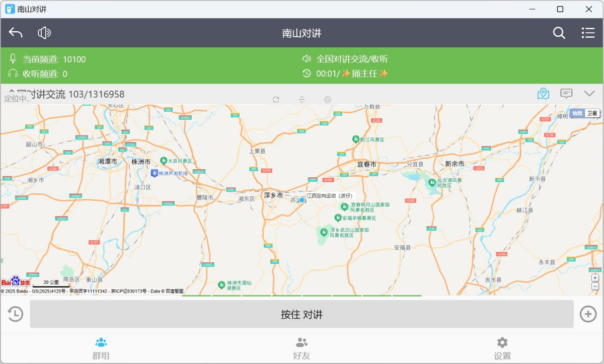604x364 pixels.
Task: Click the map location pin icon
Action: click(543, 94)
